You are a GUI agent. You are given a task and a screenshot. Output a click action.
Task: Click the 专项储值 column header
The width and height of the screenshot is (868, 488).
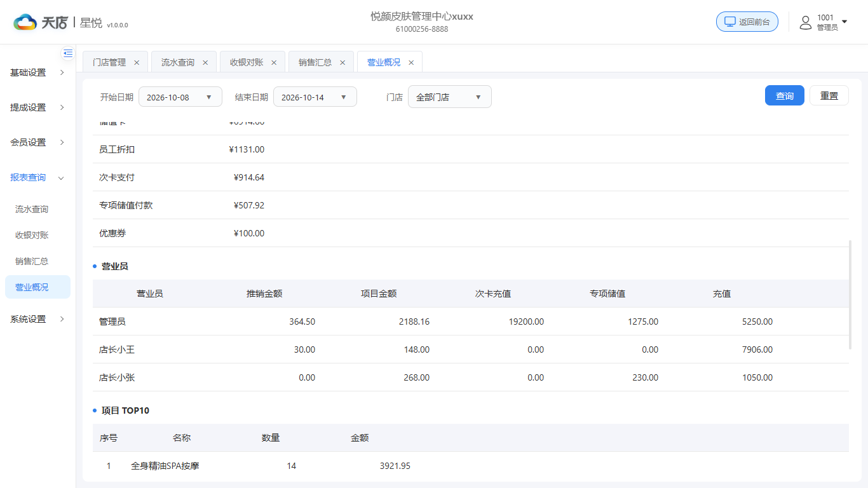[607, 294]
